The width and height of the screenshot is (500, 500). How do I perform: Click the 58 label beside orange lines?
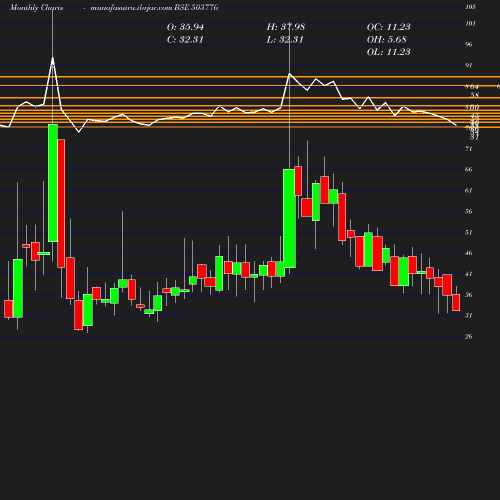(x=475, y=95)
